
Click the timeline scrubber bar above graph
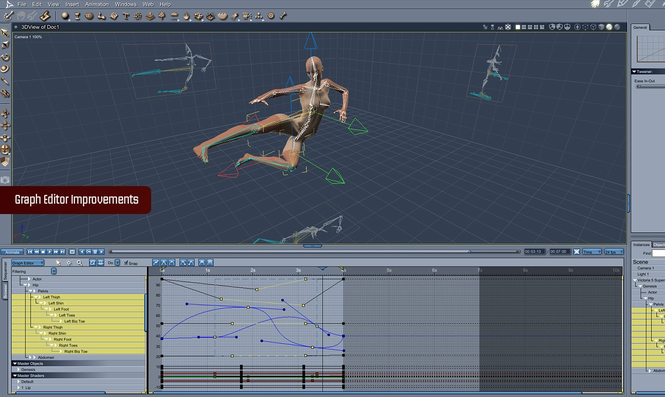[x=315, y=252]
